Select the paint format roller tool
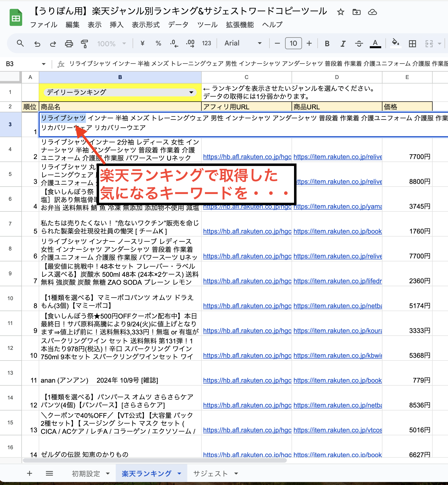Image resolution: width=448 pixels, height=485 pixels. [84, 44]
